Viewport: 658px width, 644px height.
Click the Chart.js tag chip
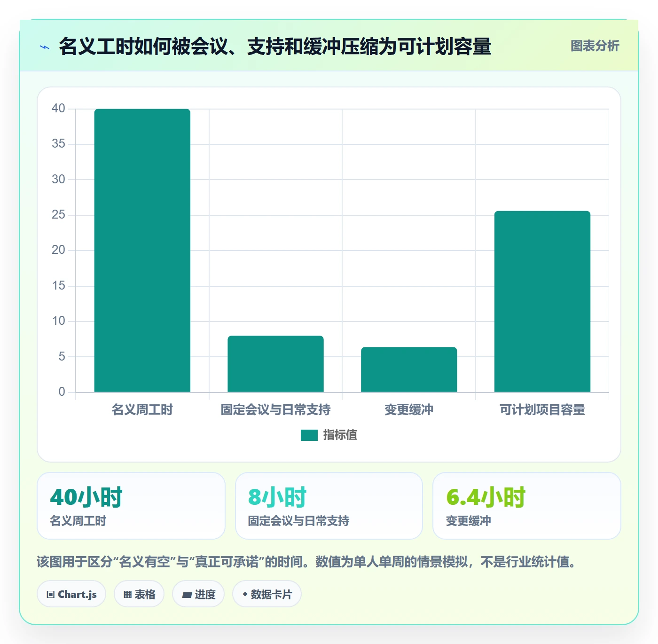click(x=71, y=594)
